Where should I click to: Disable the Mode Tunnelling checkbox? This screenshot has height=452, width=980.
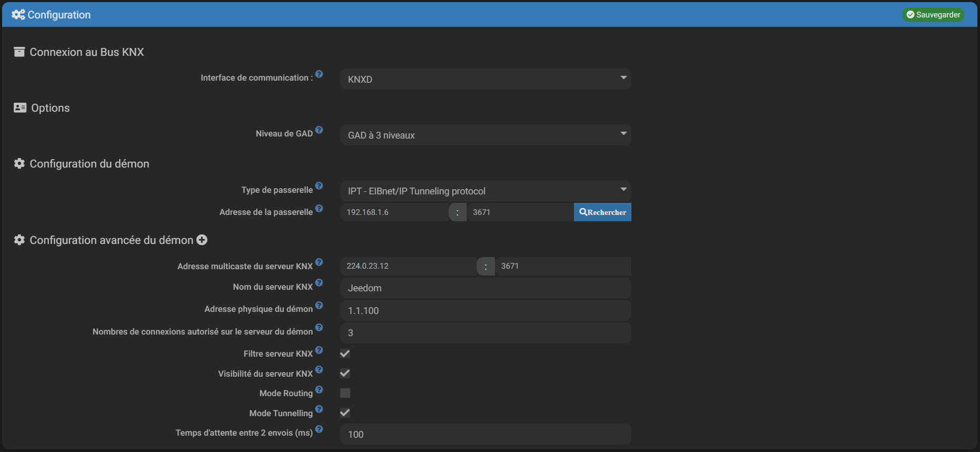pos(345,413)
